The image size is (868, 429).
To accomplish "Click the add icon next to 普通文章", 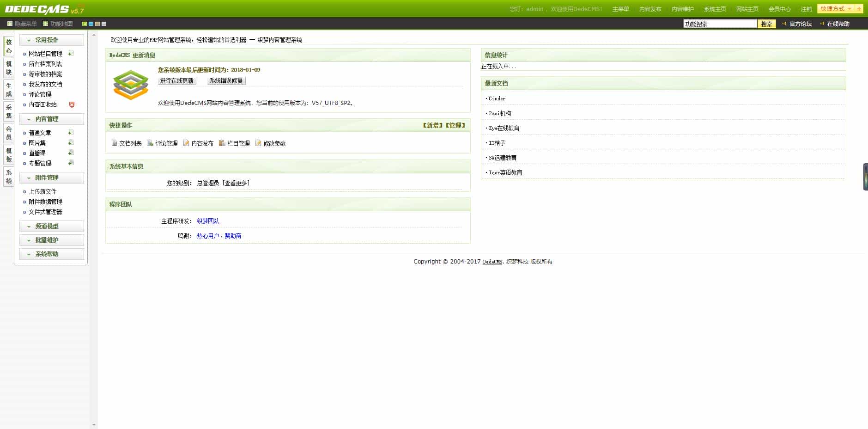I will pyautogui.click(x=71, y=132).
